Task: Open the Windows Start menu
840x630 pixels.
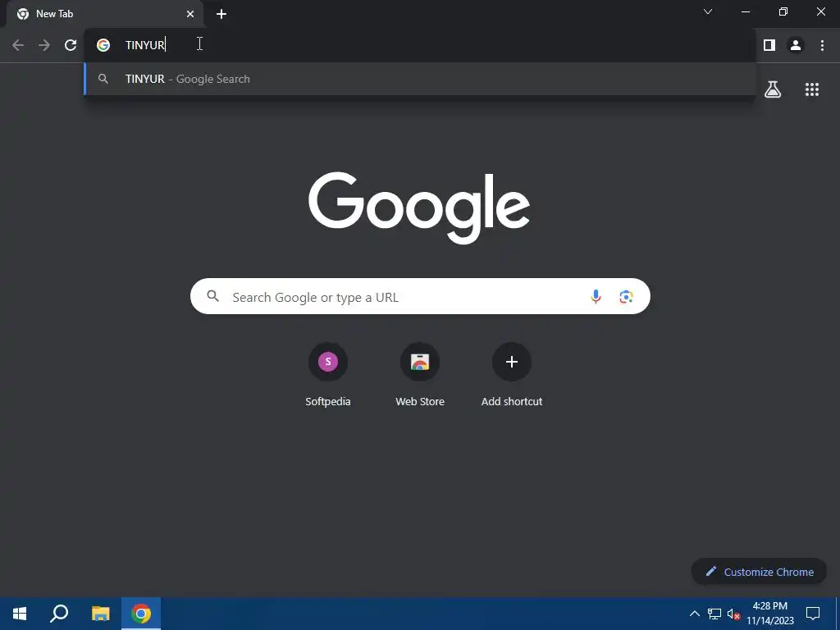Action: pyautogui.click(x=20, y=614)
